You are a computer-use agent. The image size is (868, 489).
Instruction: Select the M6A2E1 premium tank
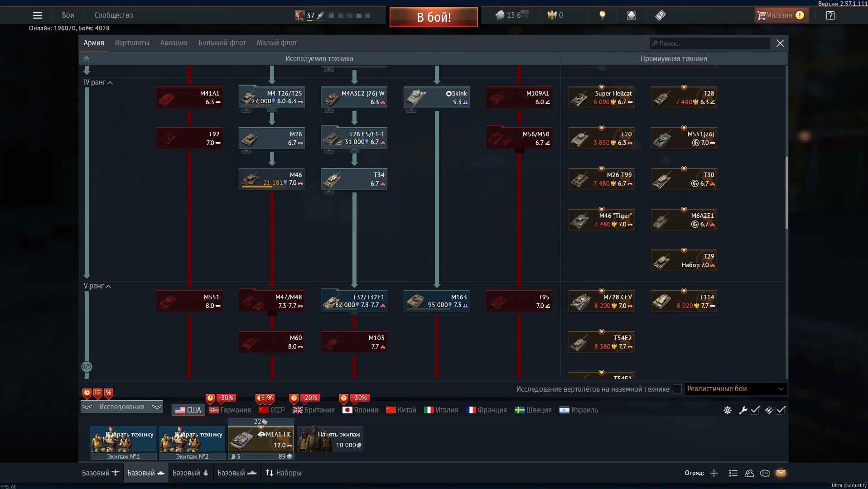[x=684, y=220]
